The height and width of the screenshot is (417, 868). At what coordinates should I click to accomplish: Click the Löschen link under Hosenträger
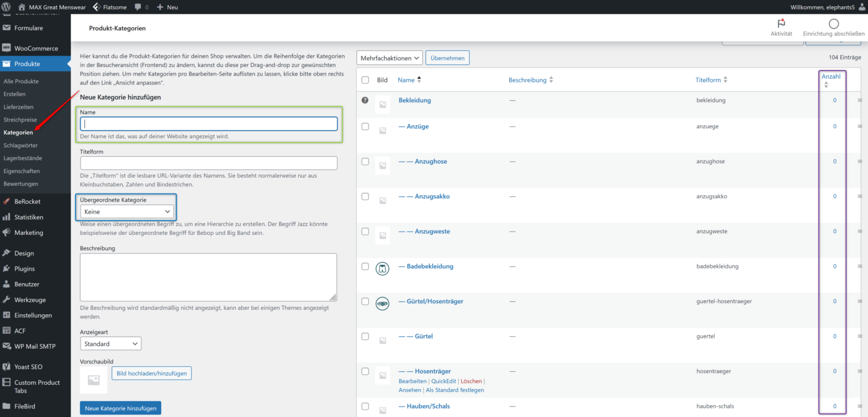pyautogui.click(x=471, y=381)
